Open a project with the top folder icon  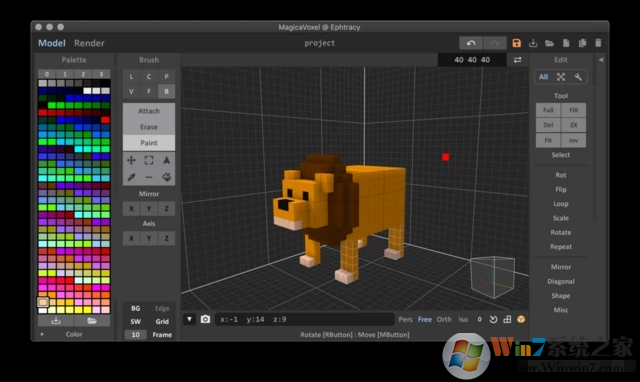(x=549, y=43)
